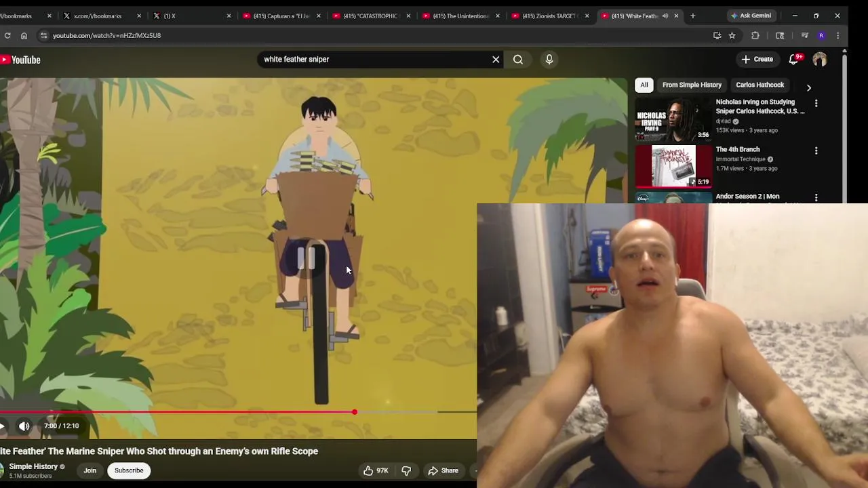Screen dimensions: 868x488
Task: Subscribe to Simple History
Action: (129, 470)
